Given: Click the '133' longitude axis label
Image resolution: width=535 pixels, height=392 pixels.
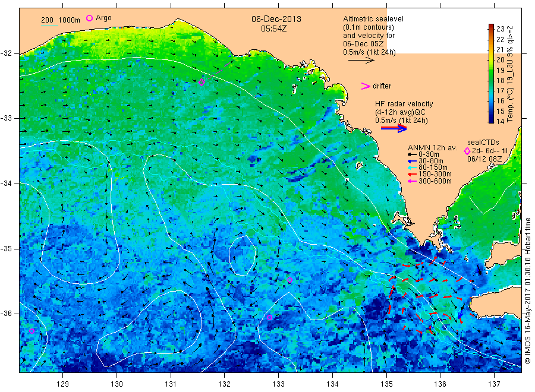Looking at the screenshot, I should pos(278,384).
